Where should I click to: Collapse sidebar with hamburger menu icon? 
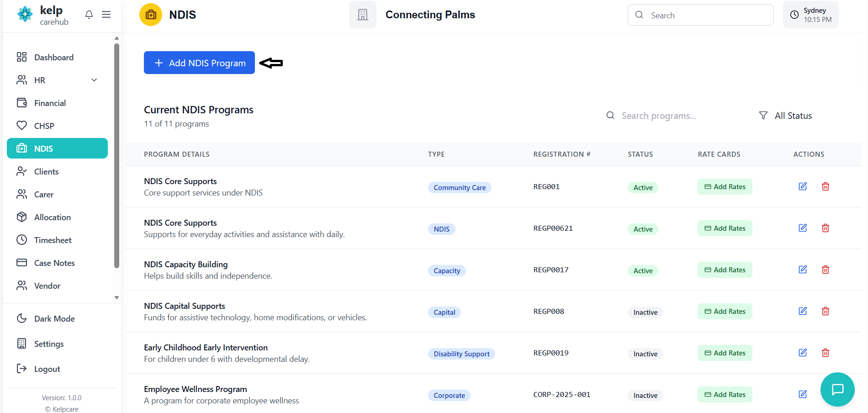tap(106, 15)
